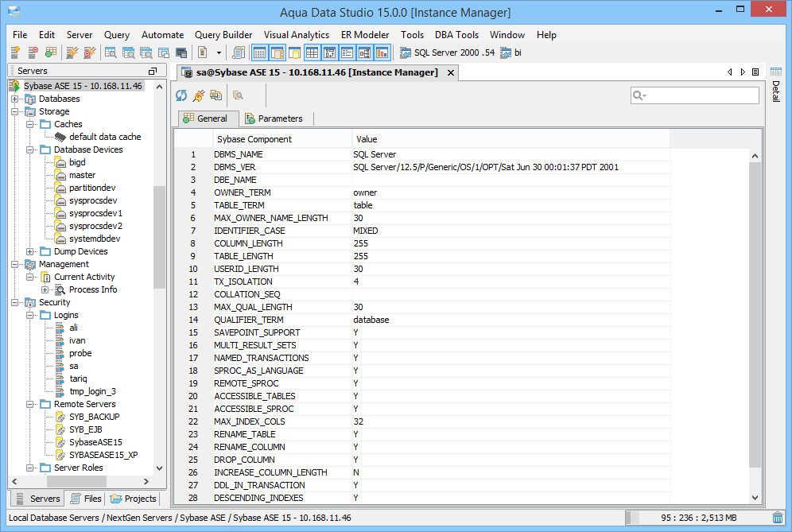
Task: Open the Query menu
Action: pos(117,35)
